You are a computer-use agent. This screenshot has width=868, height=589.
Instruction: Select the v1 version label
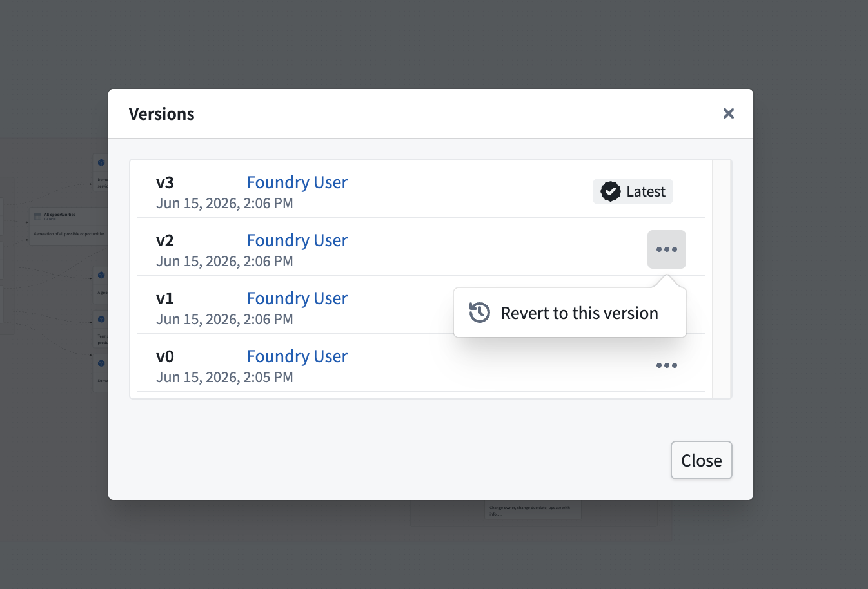(165, 298)
